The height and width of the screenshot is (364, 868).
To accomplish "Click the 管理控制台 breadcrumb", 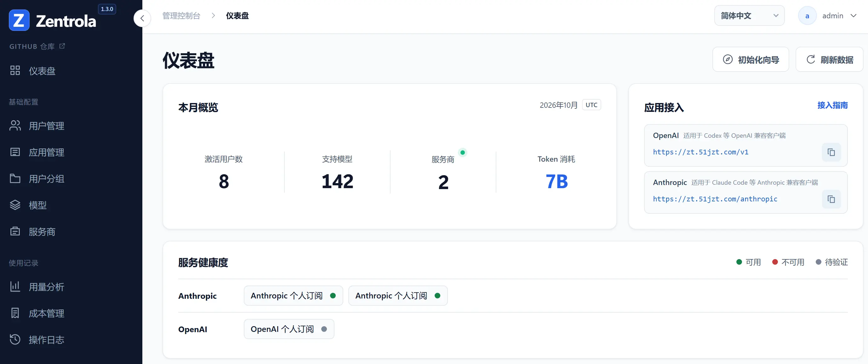I will coord(181,16).
